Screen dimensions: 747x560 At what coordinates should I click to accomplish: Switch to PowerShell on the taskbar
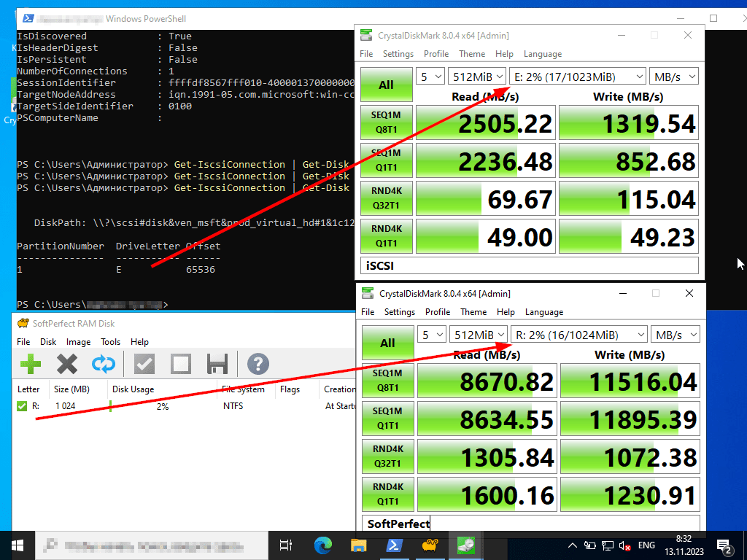click(395, 545)
